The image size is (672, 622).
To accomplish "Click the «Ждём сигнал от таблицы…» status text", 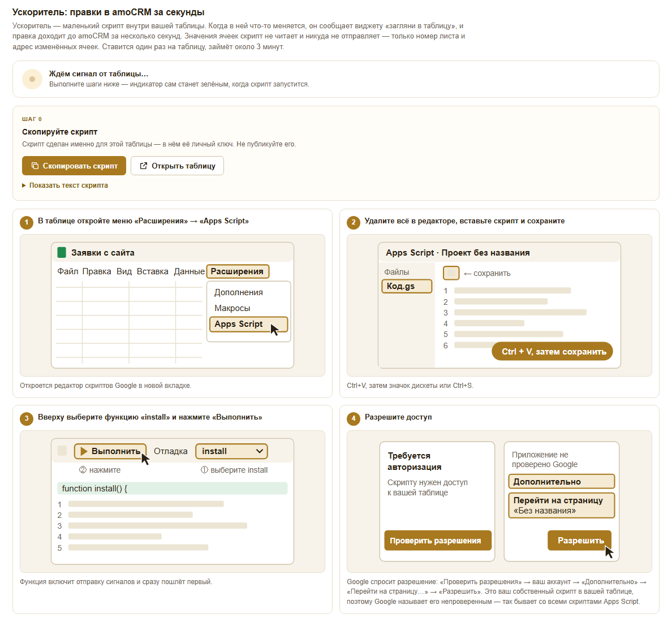I will (x=98, y=74).
